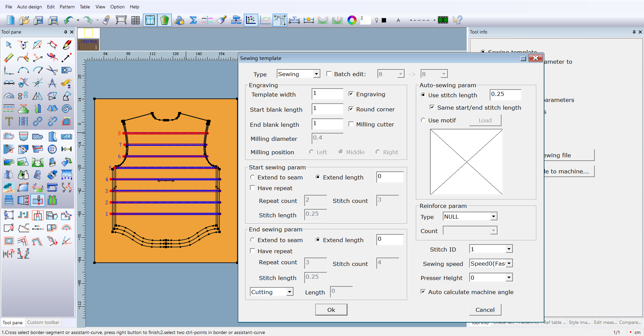Open the Auto design menu
This screenshot has height=336, width=644.
click(x=30, y=7)
